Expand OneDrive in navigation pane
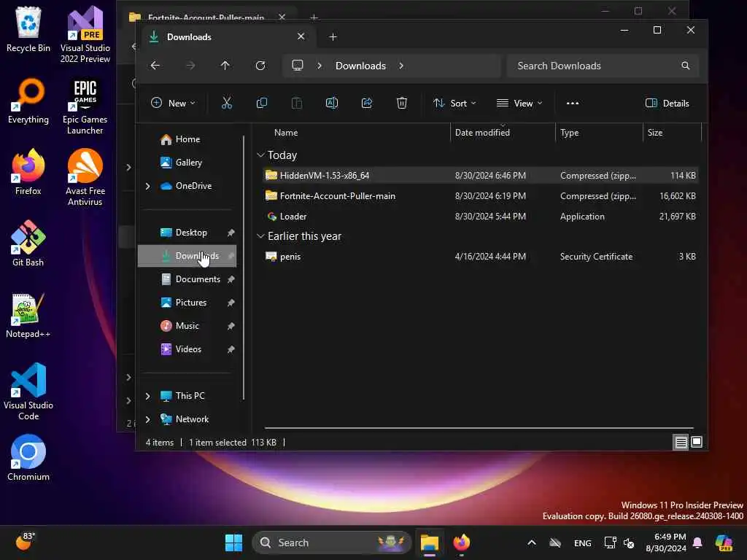Viewport: 747px width, 560px height. 147,186
